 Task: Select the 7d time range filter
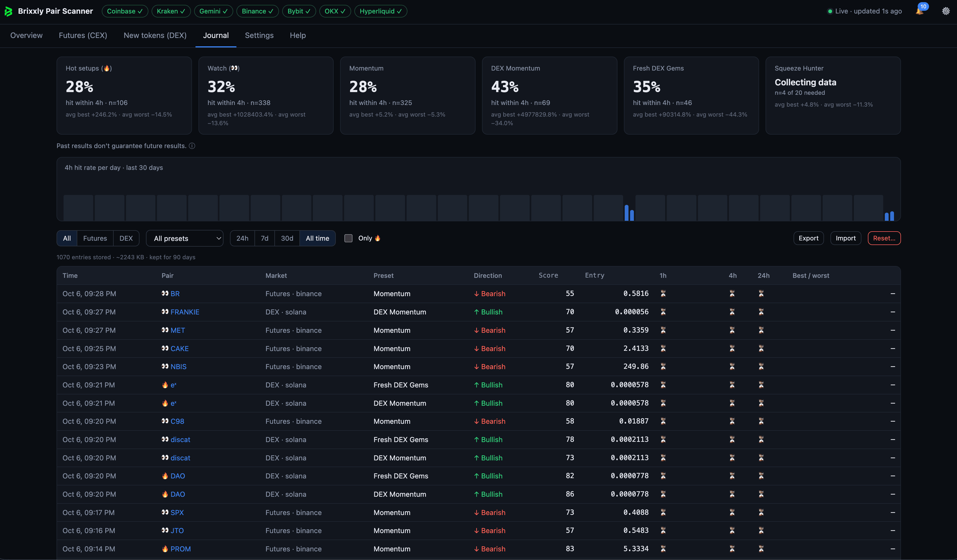point(264,238)
